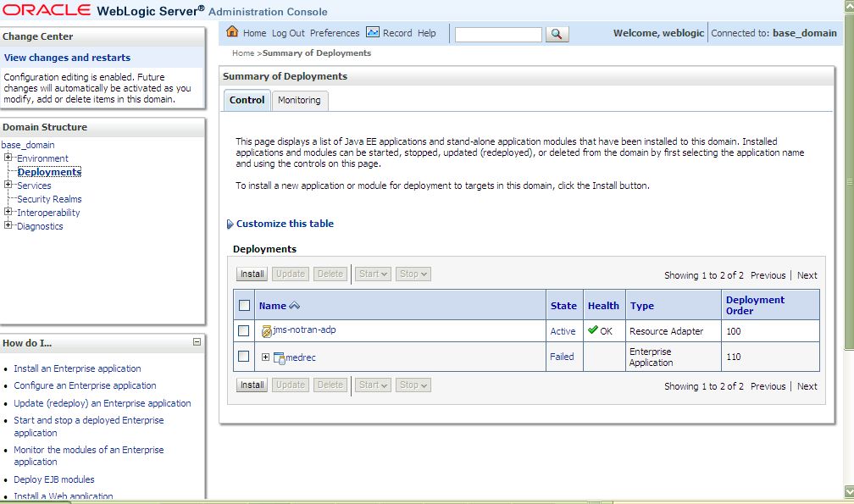The width and height of the screenshot is (854, 504).
Task: Click the top Previous pagination link
Action: 768,275
